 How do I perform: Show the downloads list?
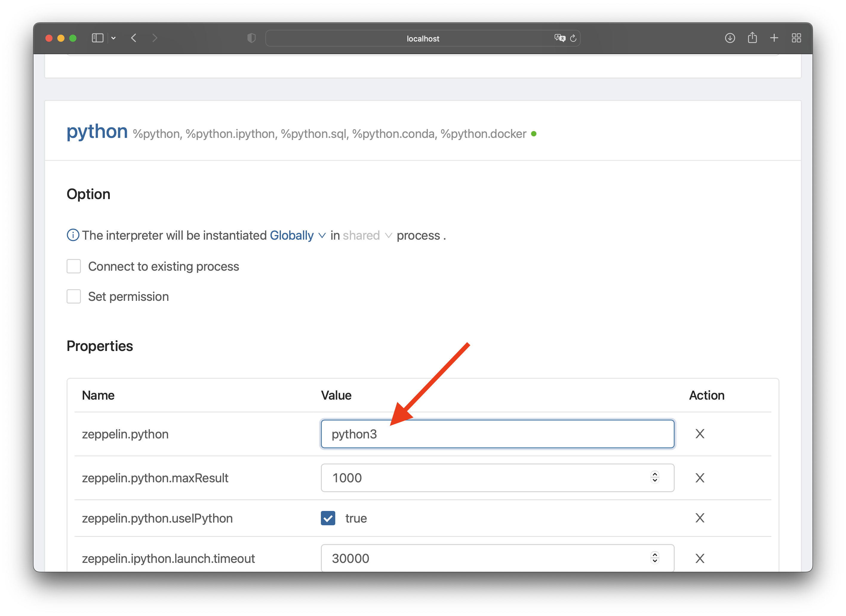click(x=730, y=38)
